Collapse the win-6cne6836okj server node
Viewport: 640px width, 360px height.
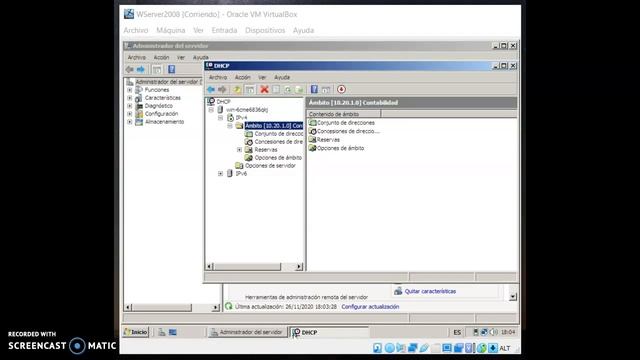[x=211, y=110]
